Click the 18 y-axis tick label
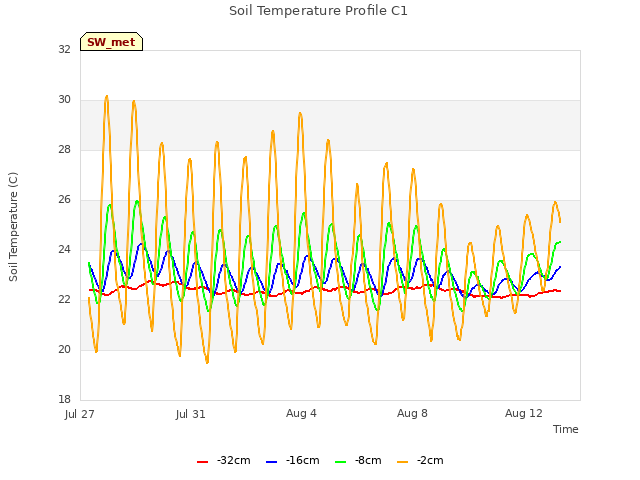640x480 pixels. [64, 399]
